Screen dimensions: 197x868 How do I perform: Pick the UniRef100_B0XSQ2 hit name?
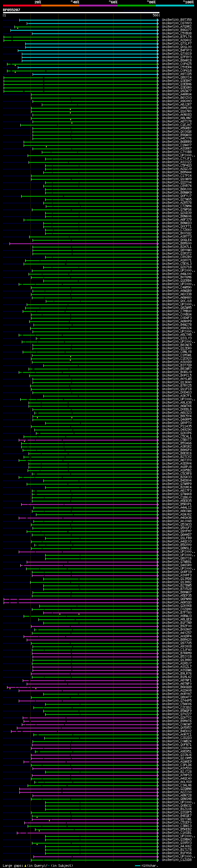(177, 233)
